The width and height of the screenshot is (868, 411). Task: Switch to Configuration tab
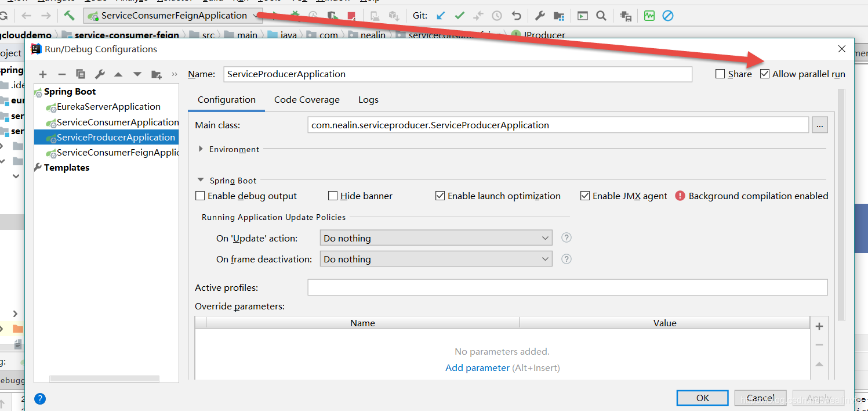pos(227,100)
